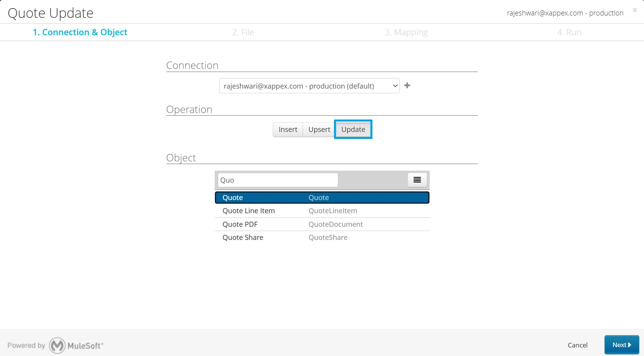Close the Quote Update dialog
This screenshot has width=644, height=356.
635,10
